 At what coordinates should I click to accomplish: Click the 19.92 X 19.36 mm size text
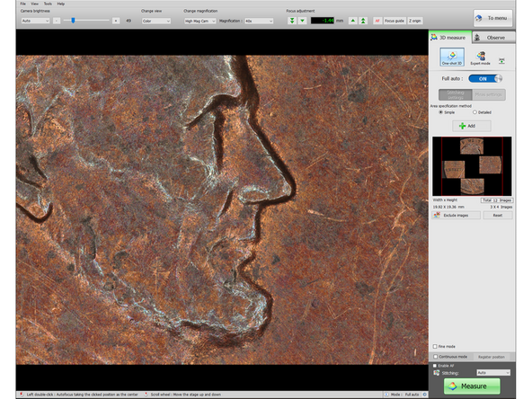[448, 207]
